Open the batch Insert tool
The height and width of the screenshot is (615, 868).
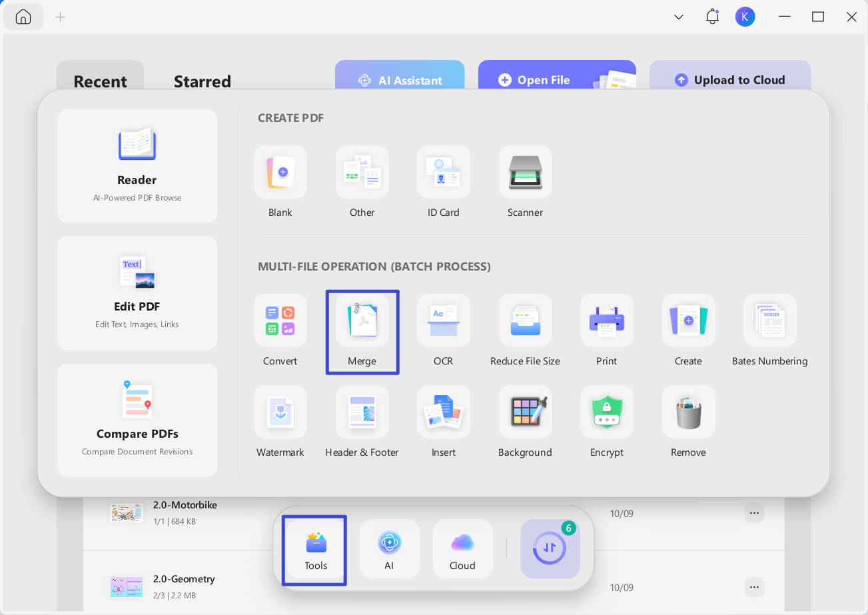coord(444,412)
